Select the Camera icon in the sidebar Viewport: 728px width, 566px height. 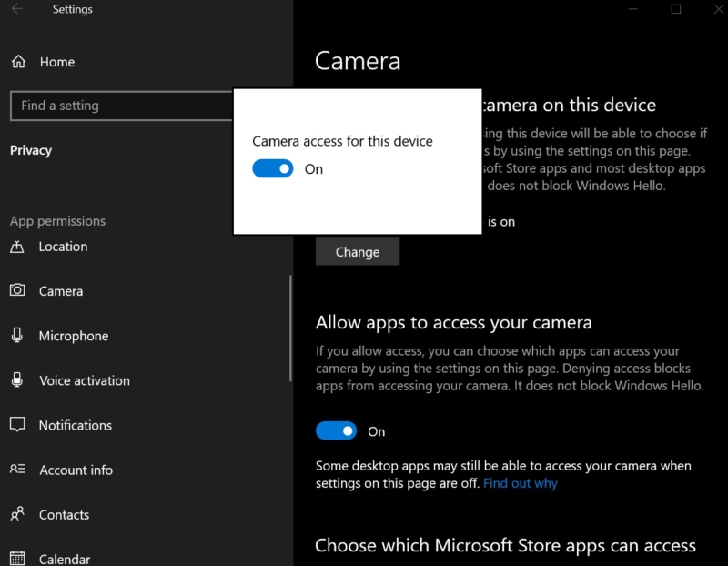[x=16, y=290]
